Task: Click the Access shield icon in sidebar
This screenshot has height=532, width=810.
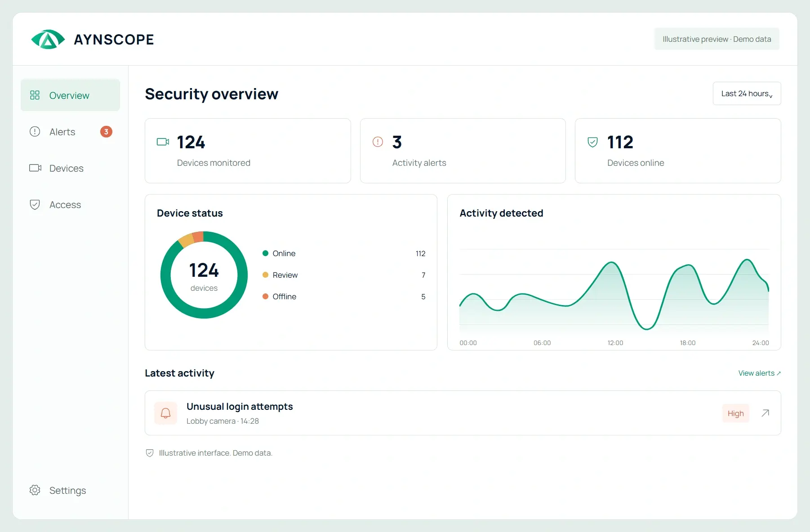Action: click(35, 204)
